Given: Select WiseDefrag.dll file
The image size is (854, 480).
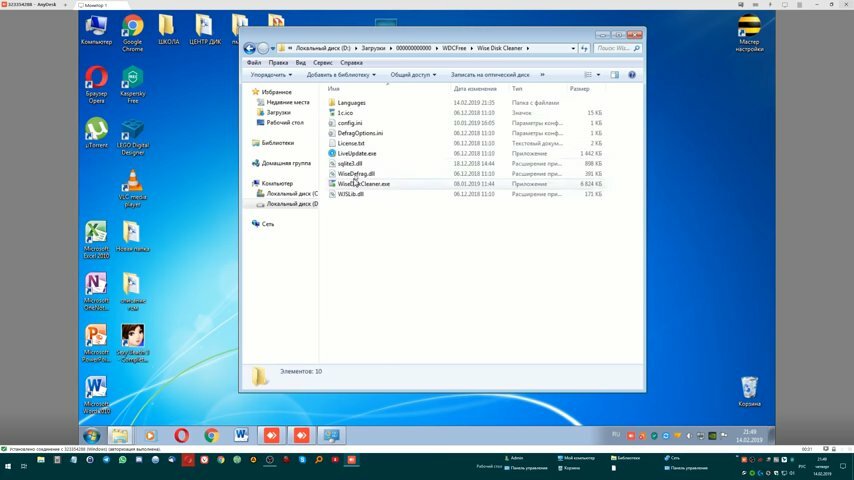Looking at the screenshot, I should click(x=356, y=174).
